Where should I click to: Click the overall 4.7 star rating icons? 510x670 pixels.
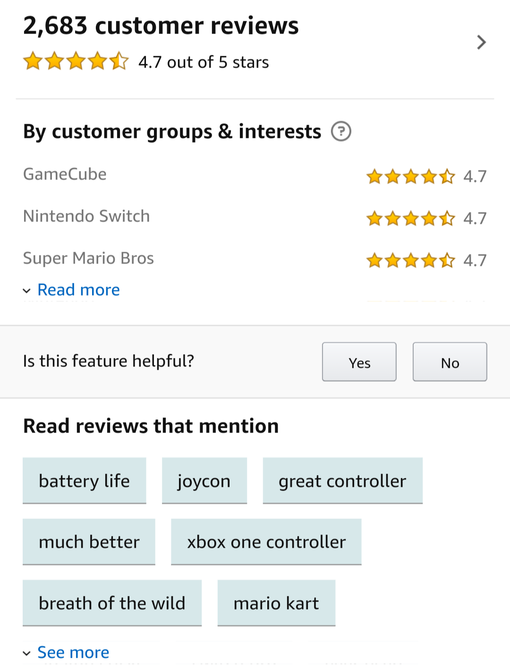pyautogui.click(x=76, y=62)
